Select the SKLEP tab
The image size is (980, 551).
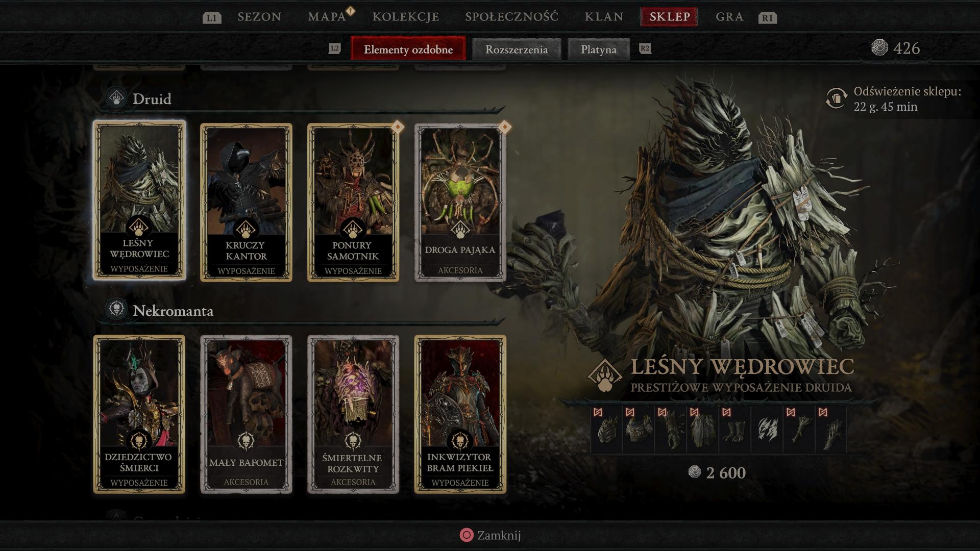coord(669,17)
